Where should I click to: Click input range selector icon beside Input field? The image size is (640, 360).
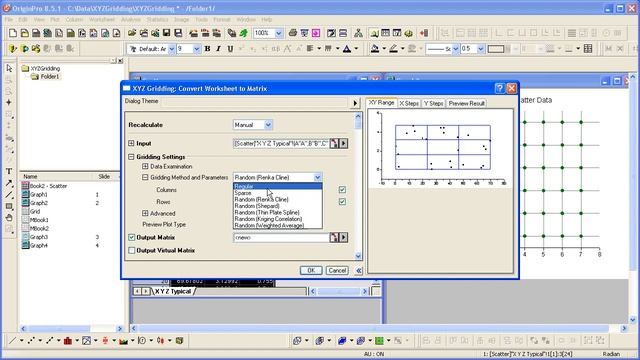[x=334, y=143]
